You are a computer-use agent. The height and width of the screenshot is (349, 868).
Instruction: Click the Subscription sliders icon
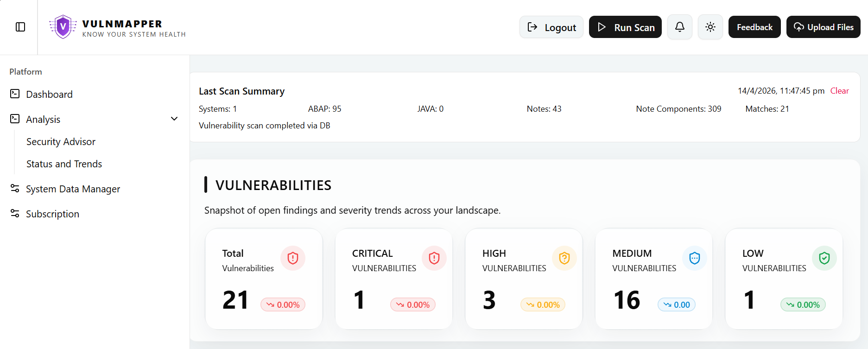point(15,214)
